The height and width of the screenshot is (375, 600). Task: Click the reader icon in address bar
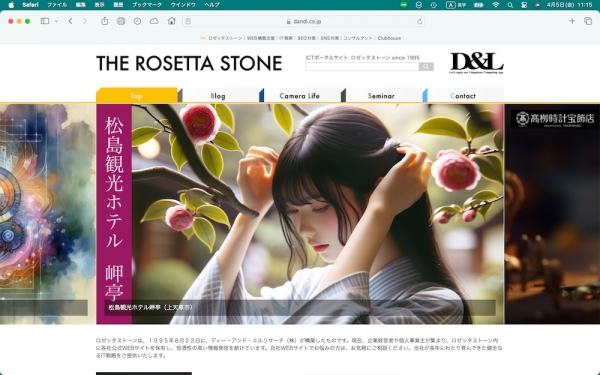pyautogui.click(x=188, y=21)
